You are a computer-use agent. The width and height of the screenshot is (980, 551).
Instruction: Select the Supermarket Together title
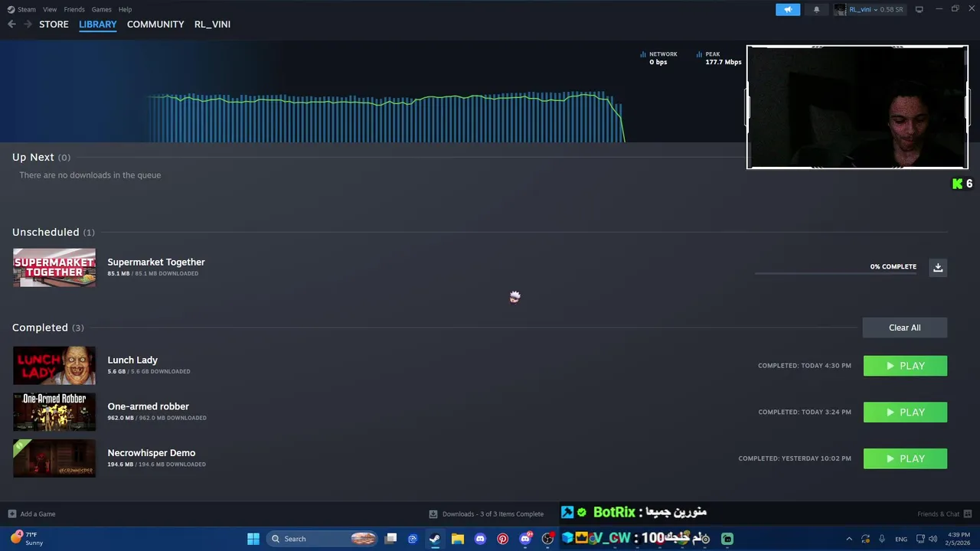pyautogui.click(x=156, y=262)
